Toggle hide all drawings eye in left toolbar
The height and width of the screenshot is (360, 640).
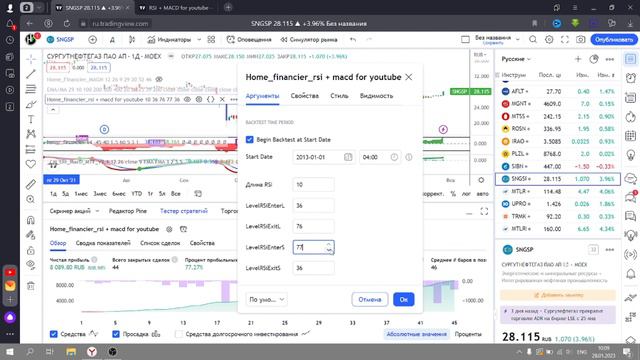point(31,264)
